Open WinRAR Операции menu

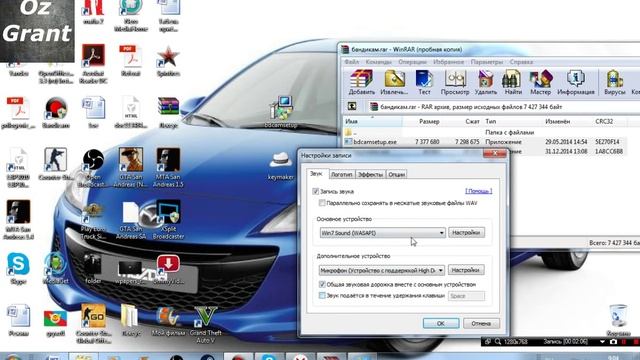click(x=412, y=62)
